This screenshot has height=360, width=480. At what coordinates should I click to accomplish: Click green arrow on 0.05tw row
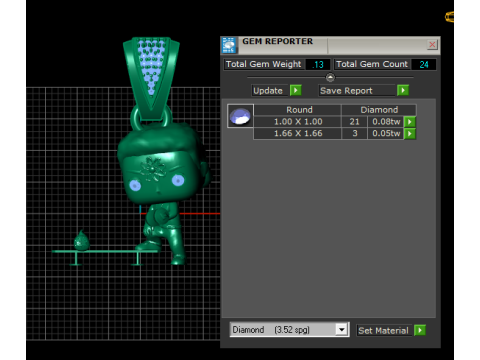click(410, 134)
